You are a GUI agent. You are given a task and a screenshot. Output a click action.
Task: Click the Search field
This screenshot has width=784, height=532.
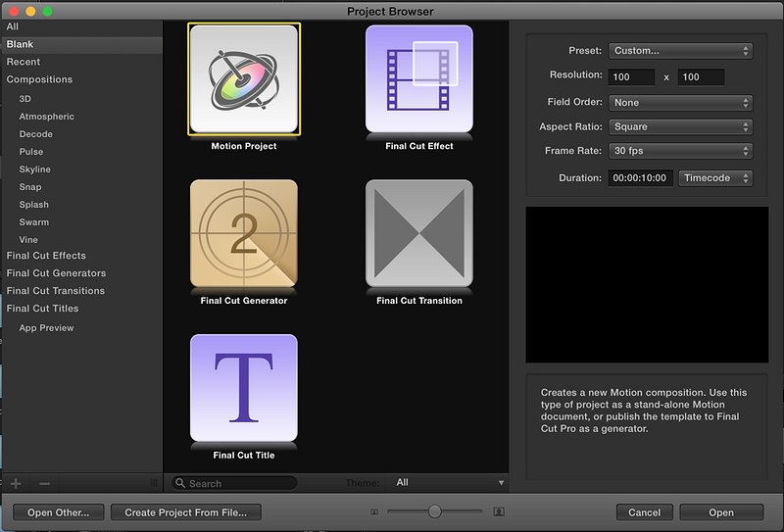(234, 483)
